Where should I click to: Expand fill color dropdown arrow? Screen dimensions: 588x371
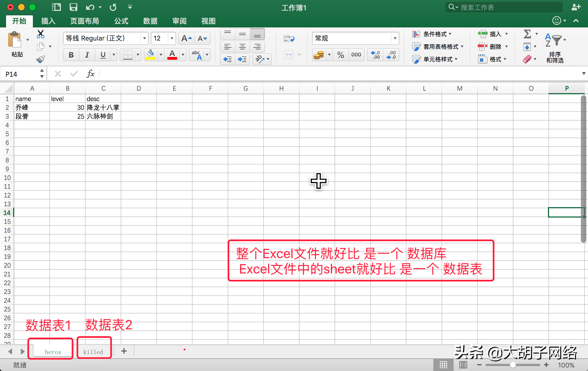click(x=161, y=55)
